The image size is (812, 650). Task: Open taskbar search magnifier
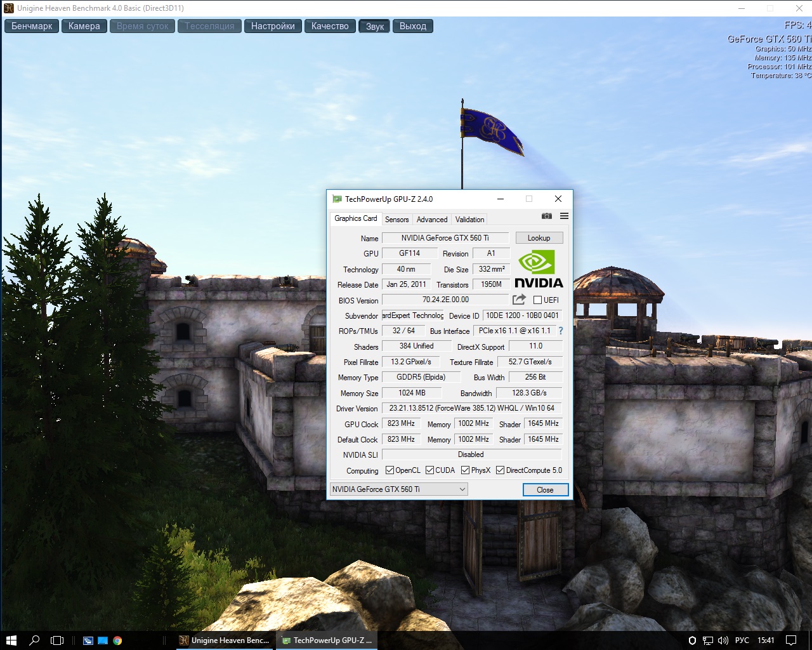[x=34, y=640]
